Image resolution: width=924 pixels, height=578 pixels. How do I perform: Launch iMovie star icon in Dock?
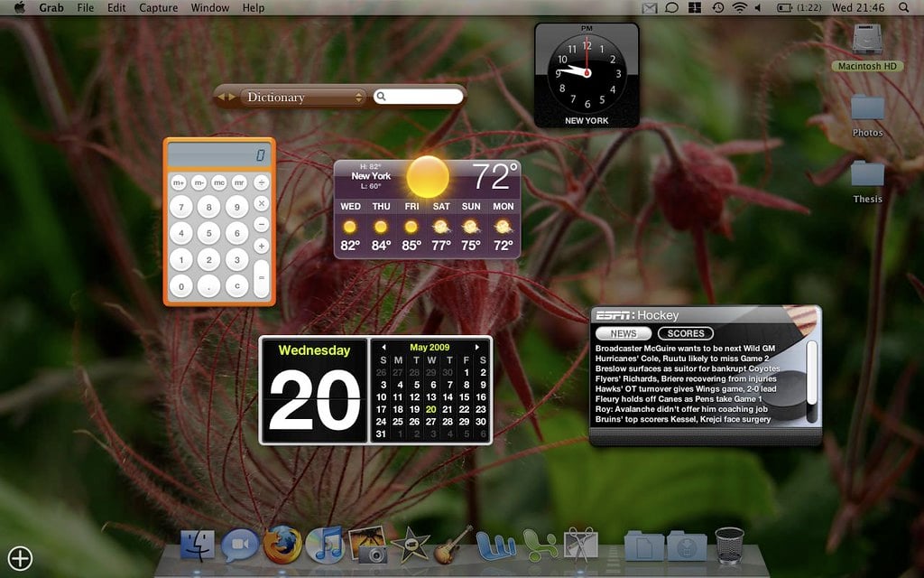pyautogui.click(x=410, y=545)
